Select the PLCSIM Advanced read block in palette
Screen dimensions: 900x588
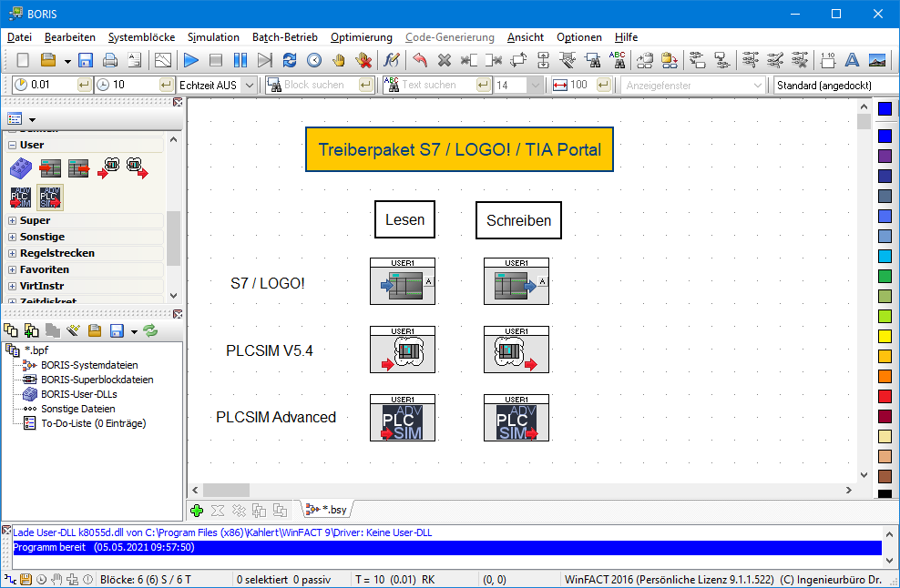pyautogui.click(x=21, y=198)
